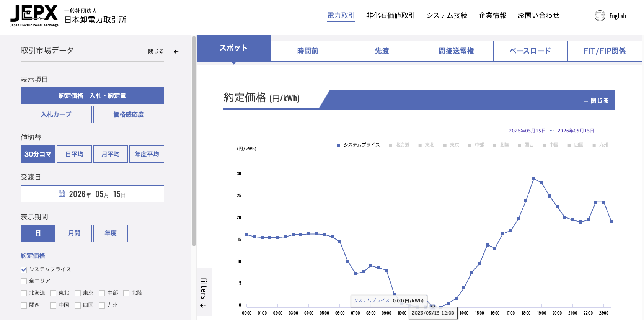The image size is (644, 320).
Task: Click the left arrow beside 閉じる in sidebar
Action: 176,51
